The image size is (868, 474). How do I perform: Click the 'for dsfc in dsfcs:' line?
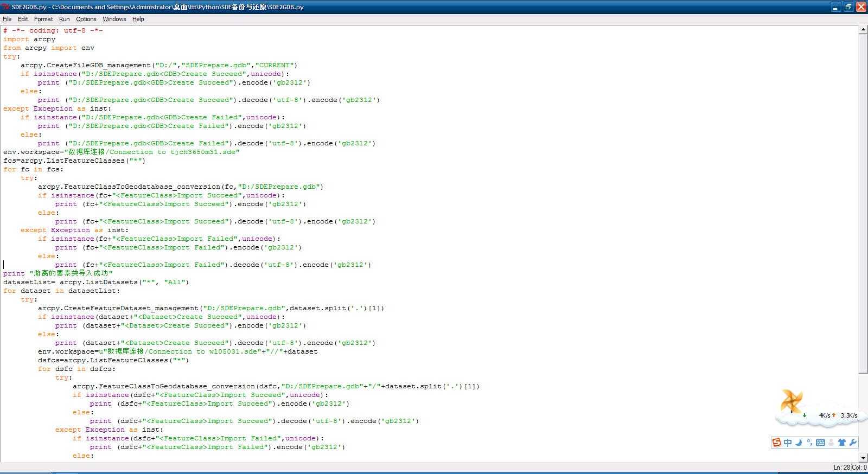click(x=77, y=369)
